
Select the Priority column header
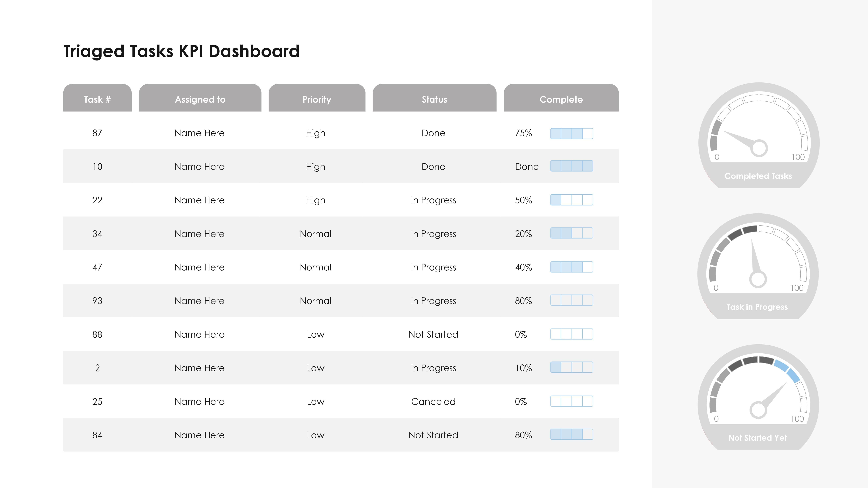coord(317,98)
